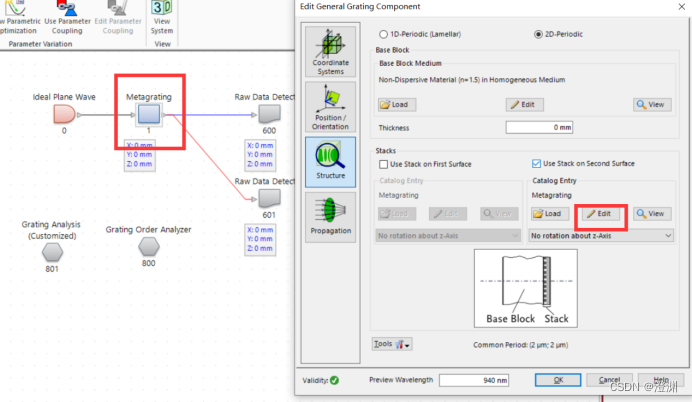Select the 1D-Periodic (Lamellar) option
The image size is (692, 402).
pyautogui.click(x=420, y=34)
